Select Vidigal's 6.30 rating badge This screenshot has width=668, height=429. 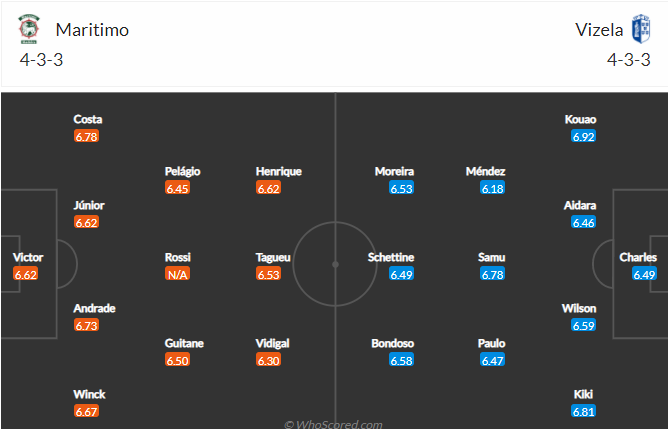[x=268, y=360]
